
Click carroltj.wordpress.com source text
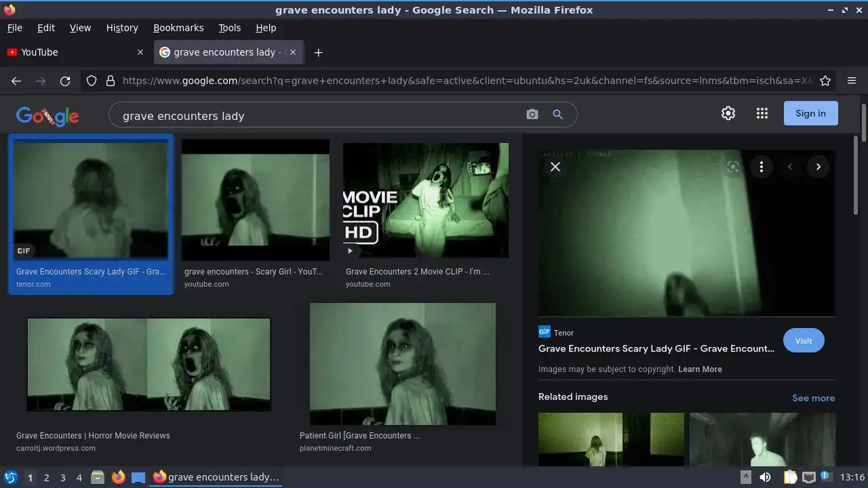coord(56,448)
